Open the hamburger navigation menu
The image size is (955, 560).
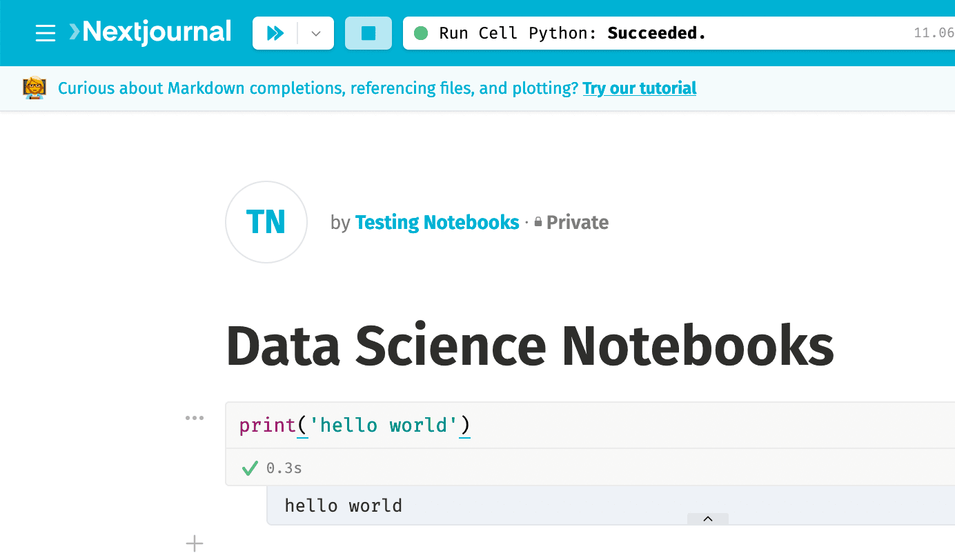[45, 32]
